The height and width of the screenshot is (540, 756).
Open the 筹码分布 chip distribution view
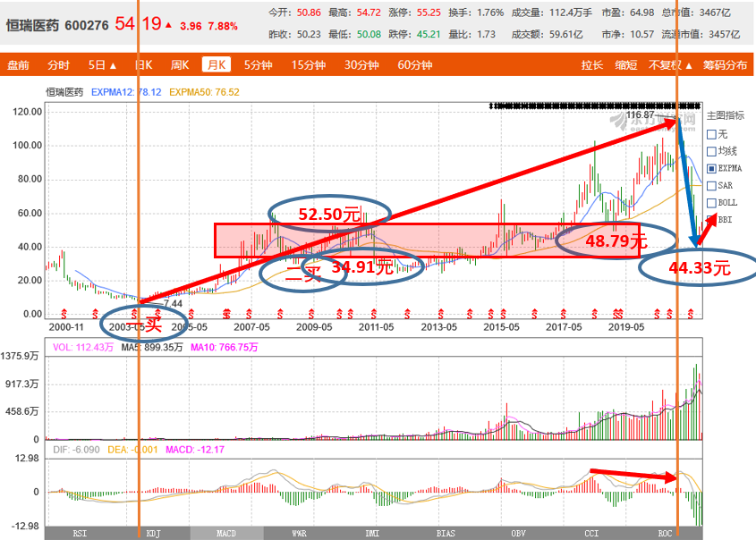[725, 65]
